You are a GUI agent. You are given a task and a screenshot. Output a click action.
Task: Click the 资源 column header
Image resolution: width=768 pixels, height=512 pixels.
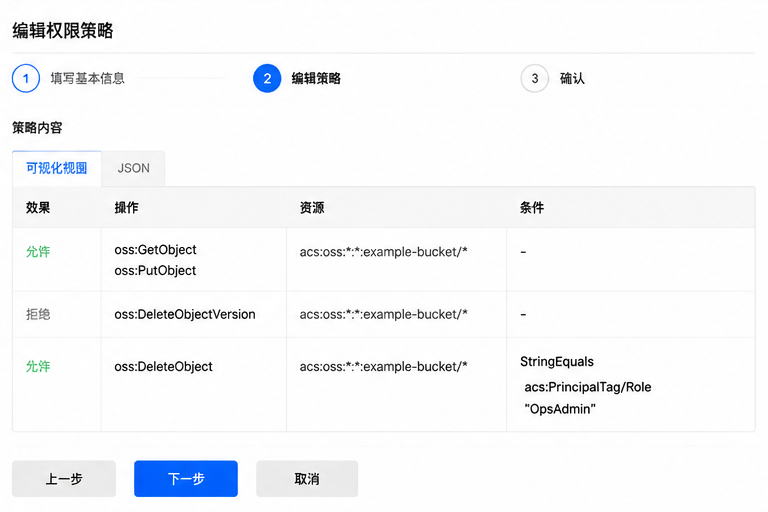click(x=312, y=208)
